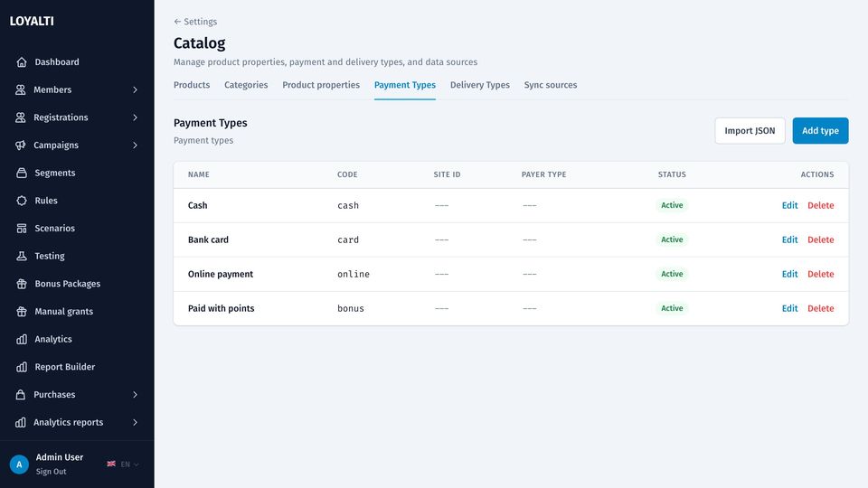Delete the Bank card payment type

coord(820,239)
